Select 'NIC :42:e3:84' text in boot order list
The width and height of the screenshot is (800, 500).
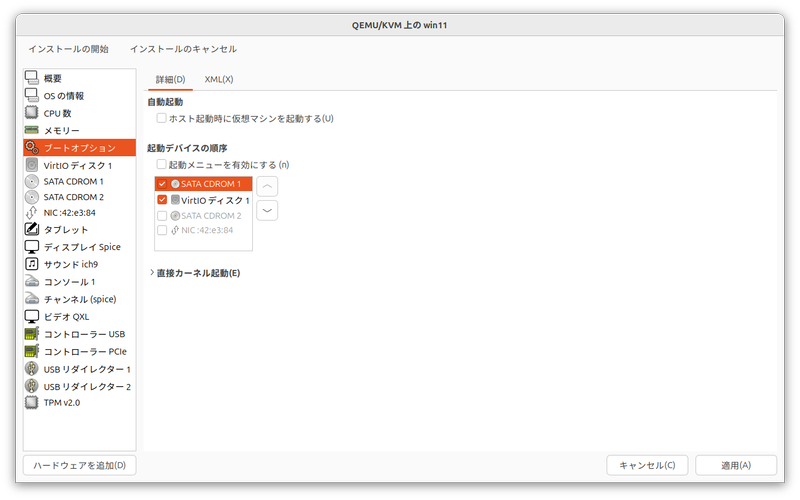coord(207,230)
